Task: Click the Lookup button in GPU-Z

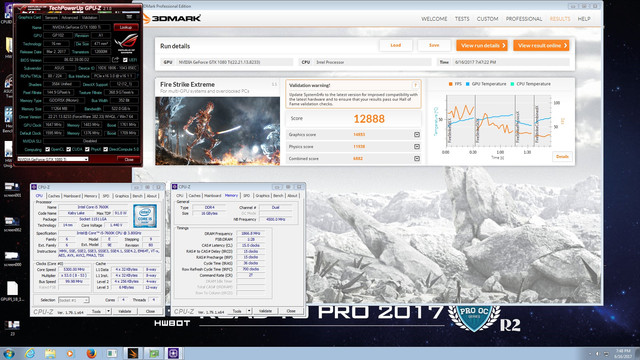Action: (126, 27)
